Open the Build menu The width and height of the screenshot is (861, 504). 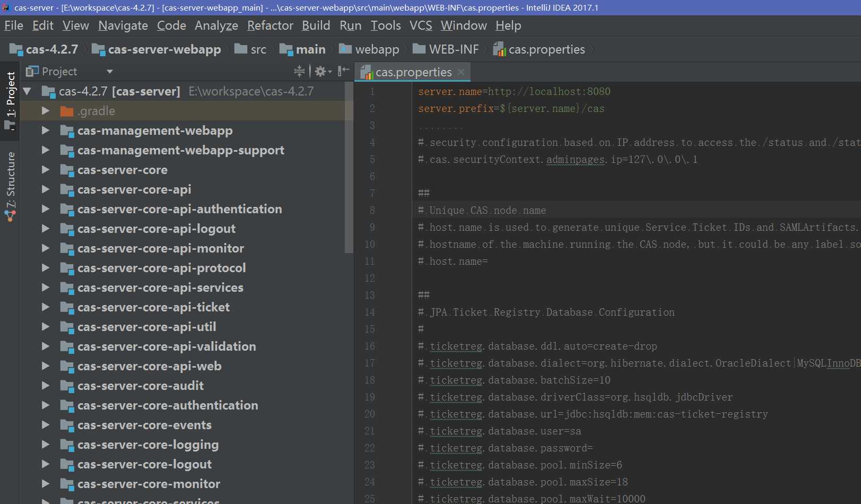tap(316, 25)
